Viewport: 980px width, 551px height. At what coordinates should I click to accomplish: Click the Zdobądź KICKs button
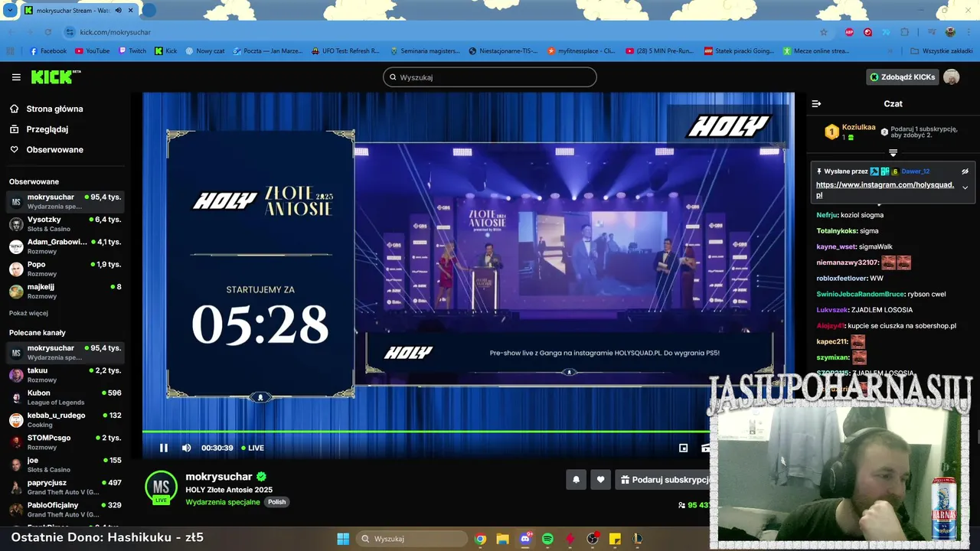903,77
